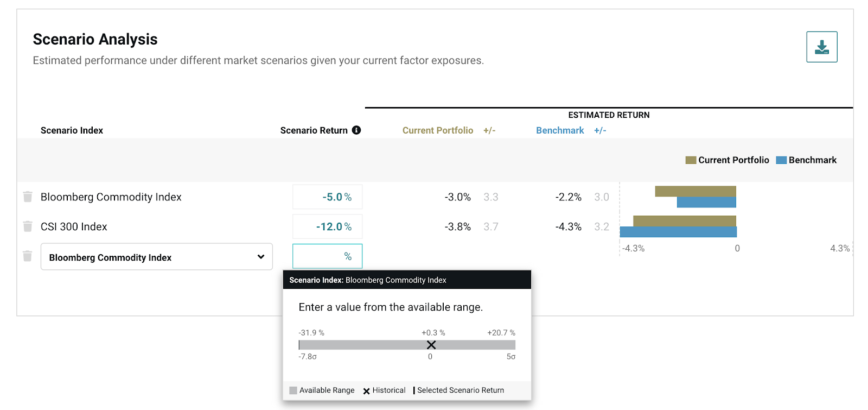Click the Benchmark column header
868x410 pixels.
[x=560, y=130]
